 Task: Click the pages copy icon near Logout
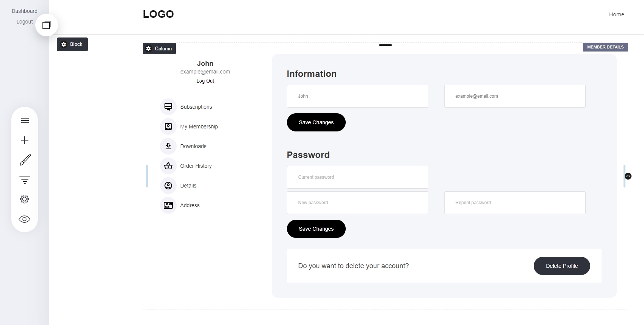pyautogui.click(x=46, y=25)
